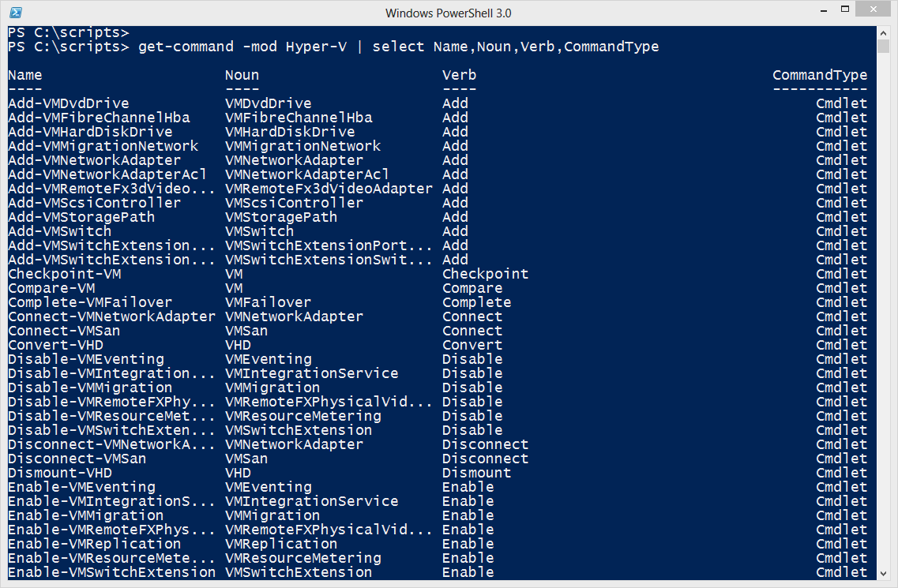Click the maximize window button

[845, 9]
